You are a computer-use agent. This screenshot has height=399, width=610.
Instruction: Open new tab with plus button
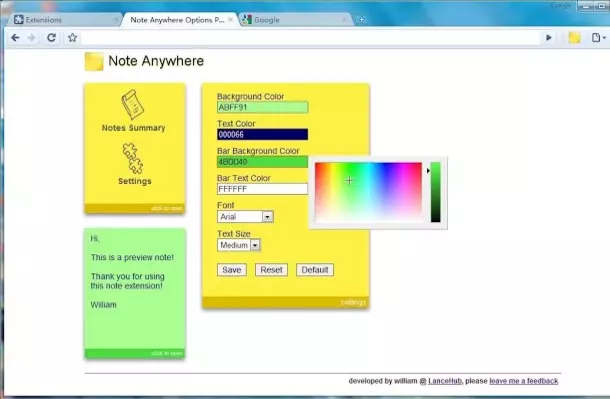click(361, 19)
